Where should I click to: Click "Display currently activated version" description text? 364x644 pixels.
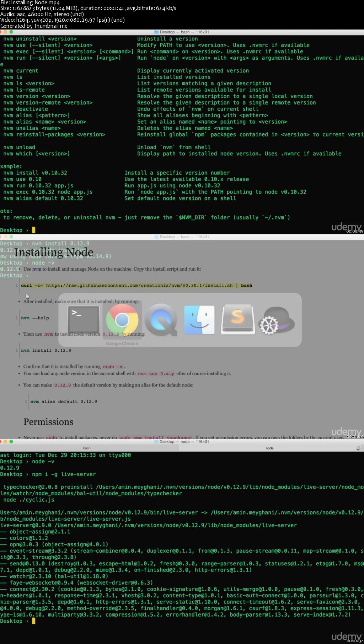193,71
